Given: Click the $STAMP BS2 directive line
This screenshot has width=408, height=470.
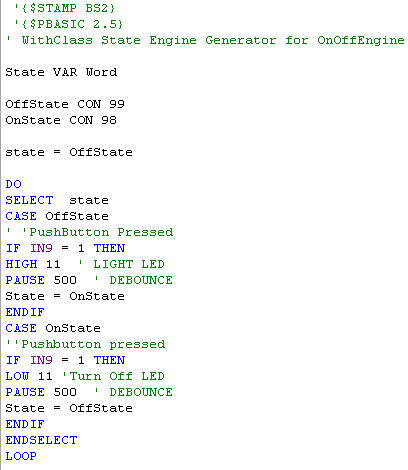Looking at the screenshot, I should pyautogui.click(x=64, y=8).
